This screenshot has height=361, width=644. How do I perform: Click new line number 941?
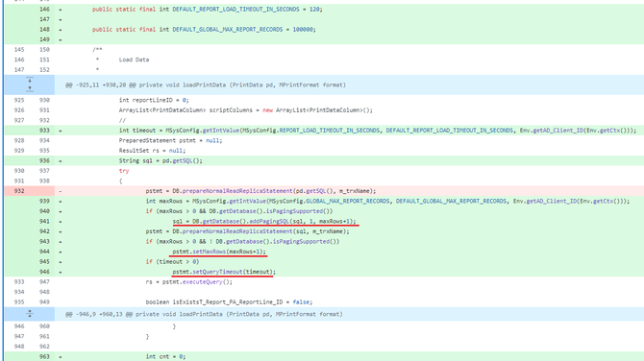point(44,222)
